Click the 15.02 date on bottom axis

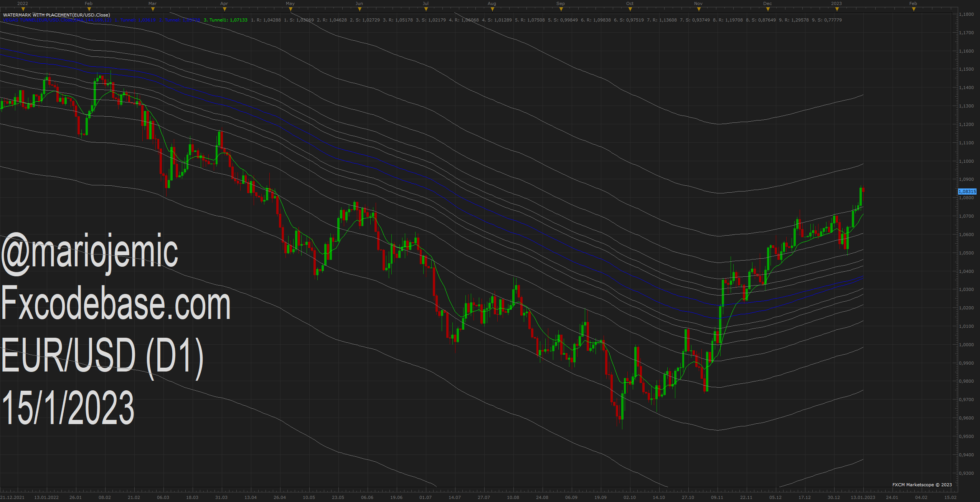pos(950,497)
